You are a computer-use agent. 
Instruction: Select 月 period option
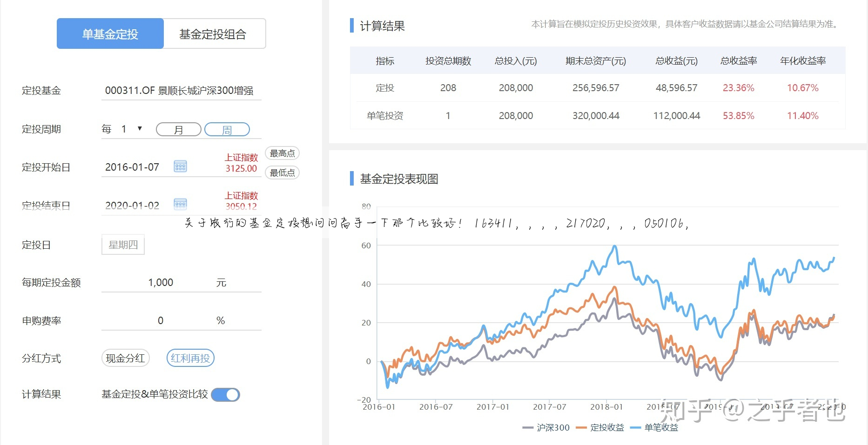[179, 129]
